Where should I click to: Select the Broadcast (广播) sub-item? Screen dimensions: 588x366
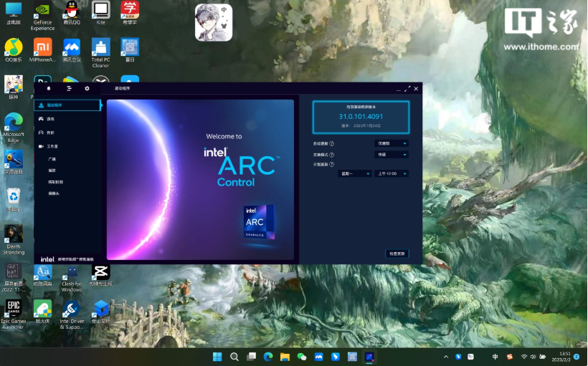coord(52,159)
